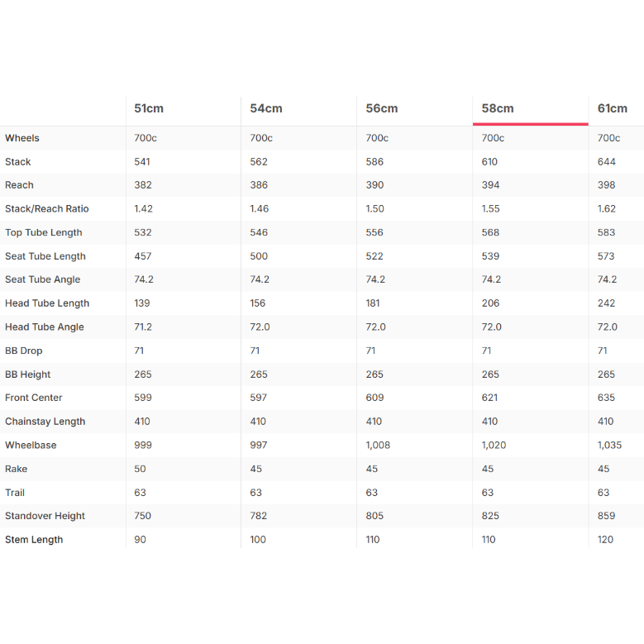
Task: Select the 61cm size column header
Action: 613,108
